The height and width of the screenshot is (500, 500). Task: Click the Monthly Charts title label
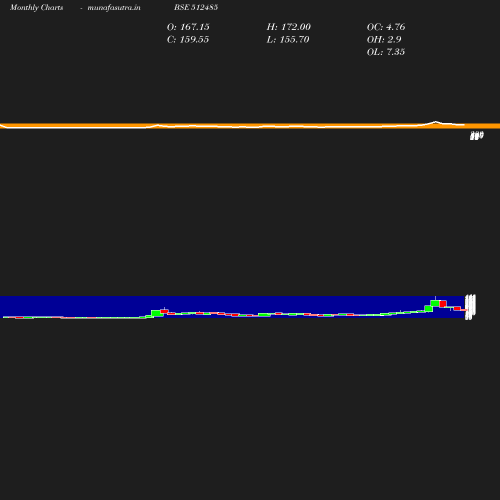coord(37,7)
